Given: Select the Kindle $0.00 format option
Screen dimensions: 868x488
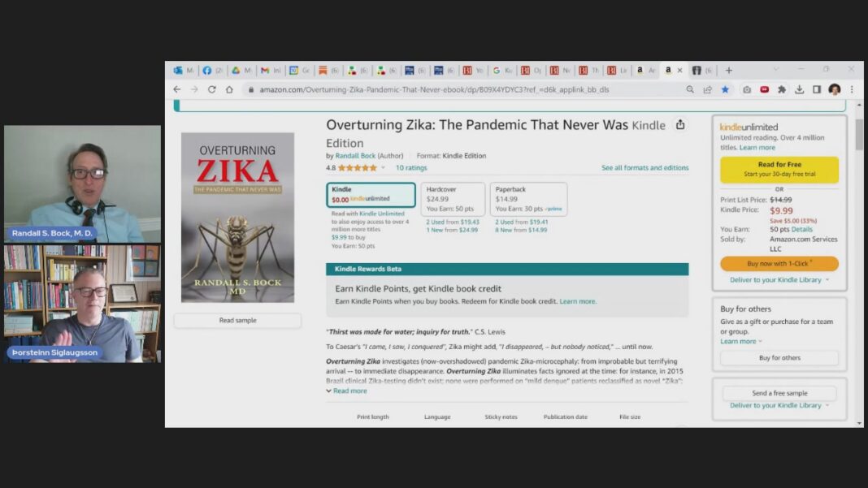Looking at the screenshot, I should [371, 195].
